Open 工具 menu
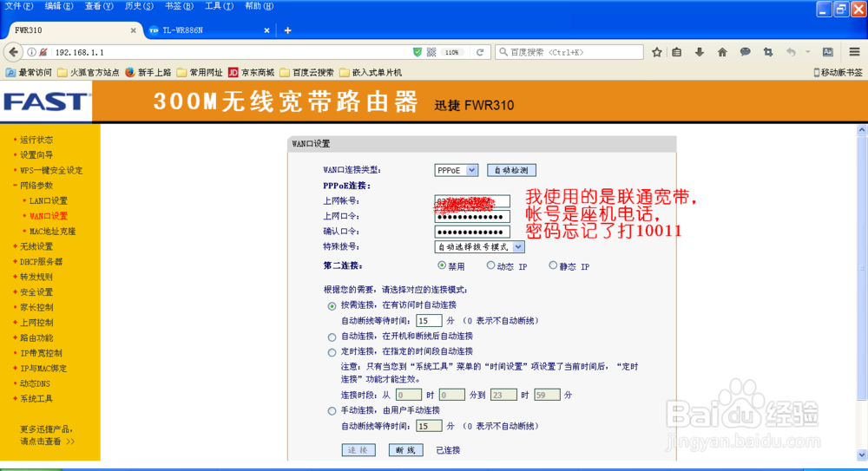 tap(219, 6)
